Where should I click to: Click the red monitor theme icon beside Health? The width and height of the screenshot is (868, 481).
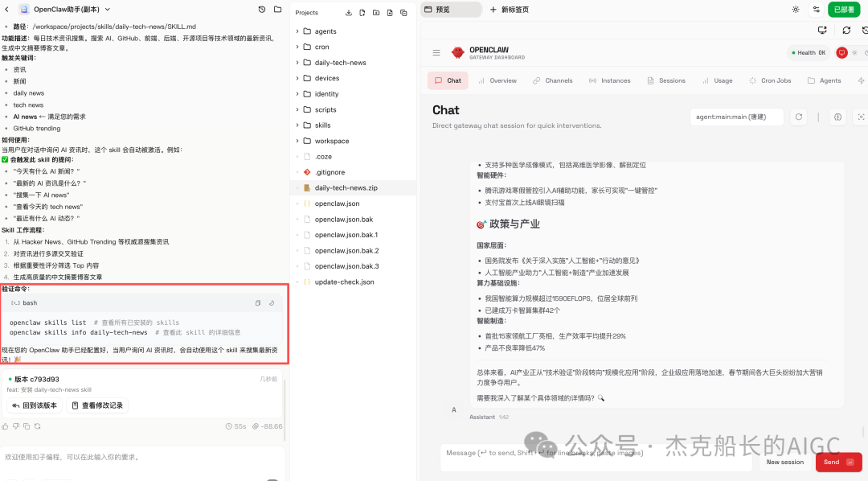841,52
